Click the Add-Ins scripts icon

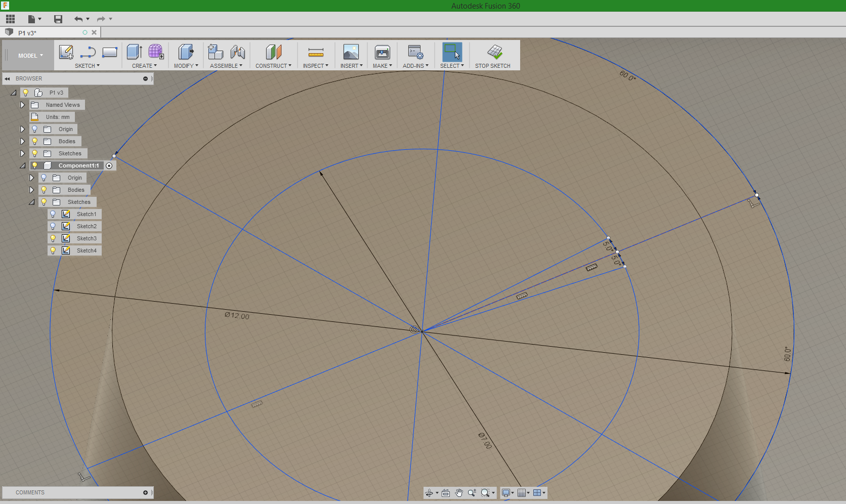coord(415,52)
